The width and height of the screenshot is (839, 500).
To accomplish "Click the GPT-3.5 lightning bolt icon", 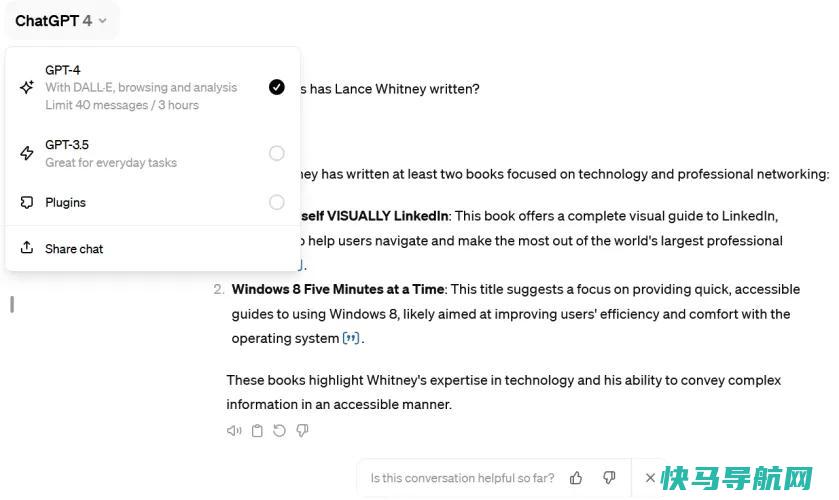I will [27, 153].
